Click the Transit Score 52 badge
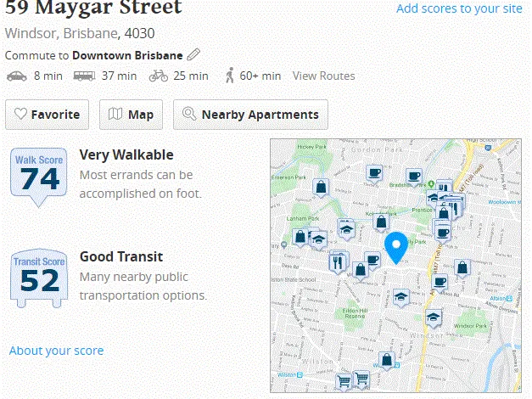Viewport: 532px width, 399px height. point(39,278)
